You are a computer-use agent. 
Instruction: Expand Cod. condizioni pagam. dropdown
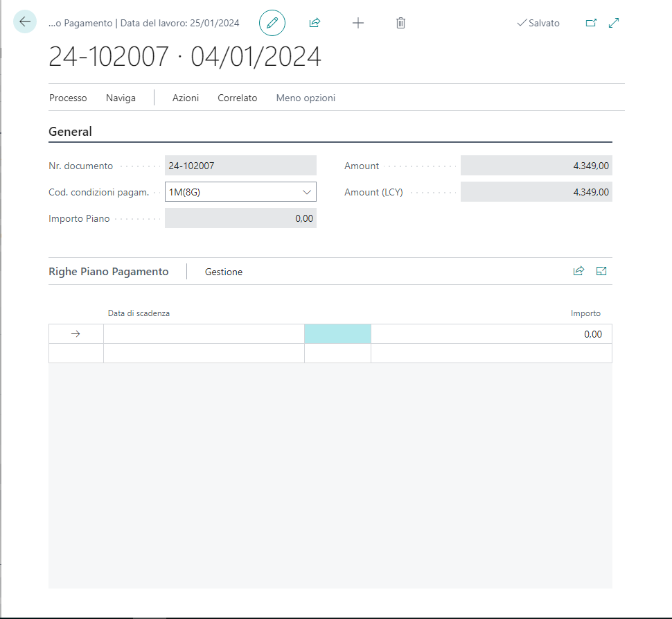coord(307,192)
